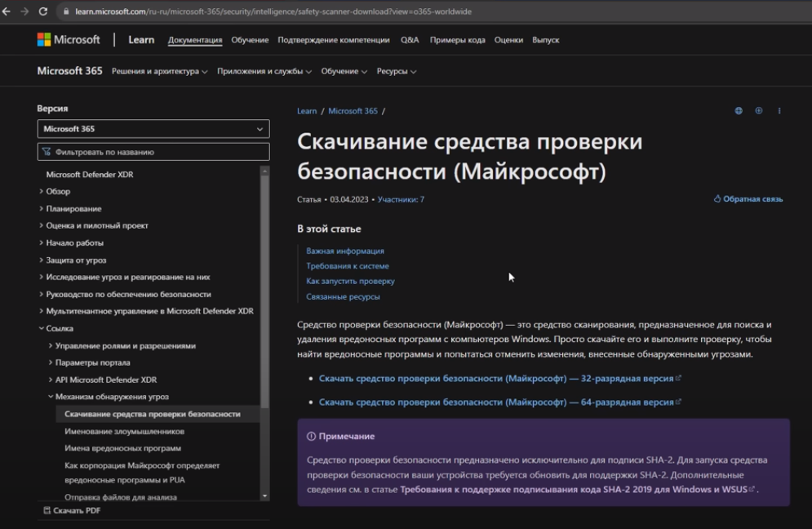Image resolution: width=812 pixels, height=529 pixels.
Task: Click the globe language icon above article
Action: coord(739,111)
